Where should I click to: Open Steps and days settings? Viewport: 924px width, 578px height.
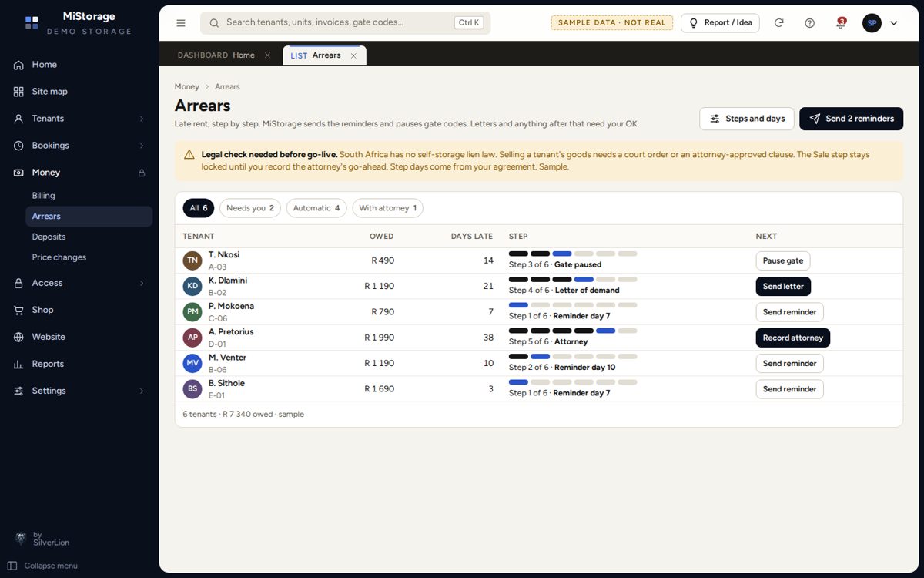(x=747, y=119)
